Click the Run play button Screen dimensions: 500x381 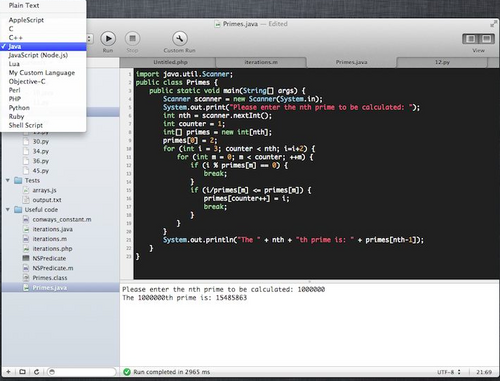tap(108, 39)
